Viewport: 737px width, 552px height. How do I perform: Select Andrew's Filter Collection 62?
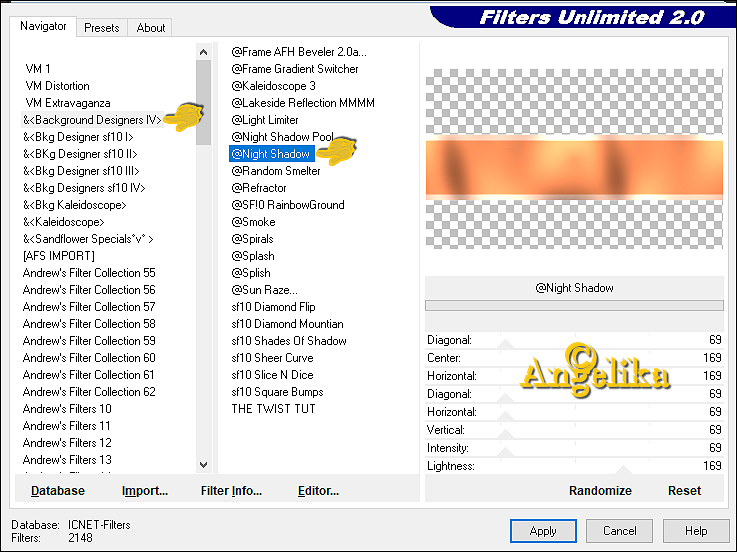coord(89,392)
